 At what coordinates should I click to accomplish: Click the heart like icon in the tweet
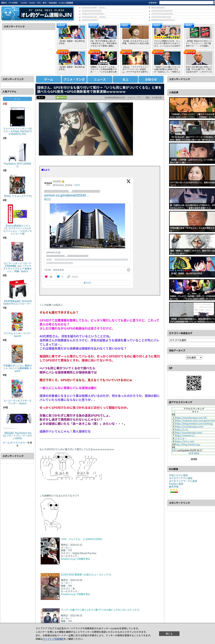[46, 277]
